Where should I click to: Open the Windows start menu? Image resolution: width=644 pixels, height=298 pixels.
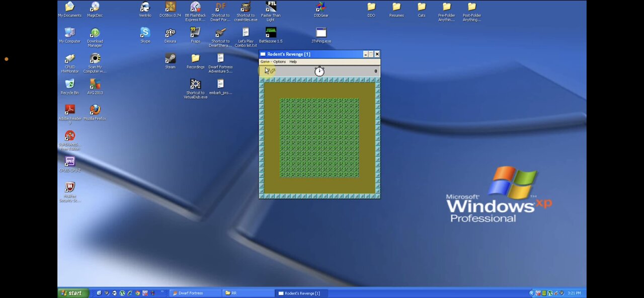coord(73,293)
